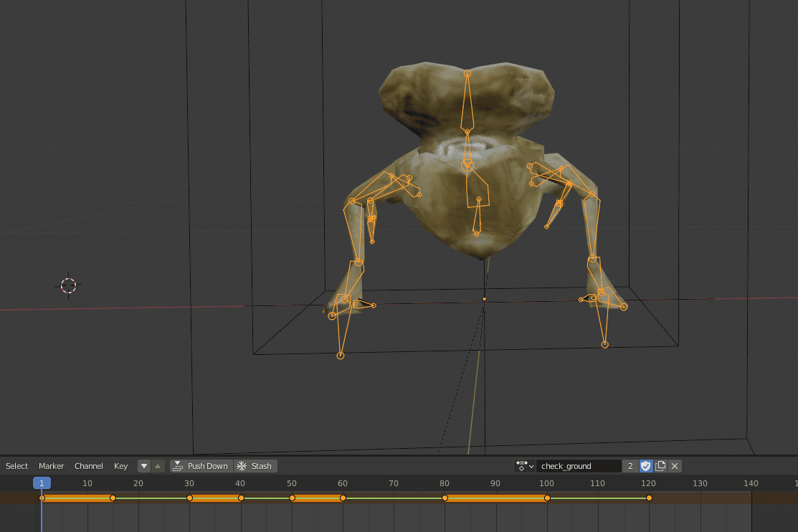The height and width of the screenshot is (532, 798).
Task: Select the keyframe at frame 60
Action: coord(343,498)
